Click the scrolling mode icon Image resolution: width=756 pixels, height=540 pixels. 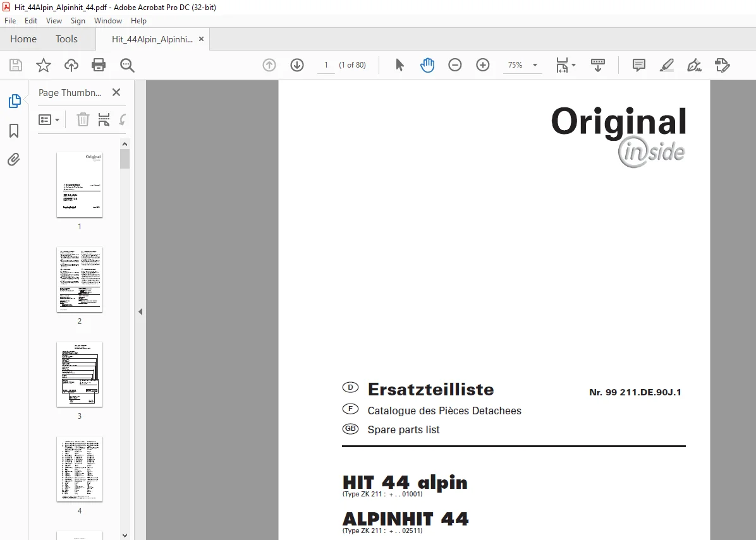(x=598, y=65)
